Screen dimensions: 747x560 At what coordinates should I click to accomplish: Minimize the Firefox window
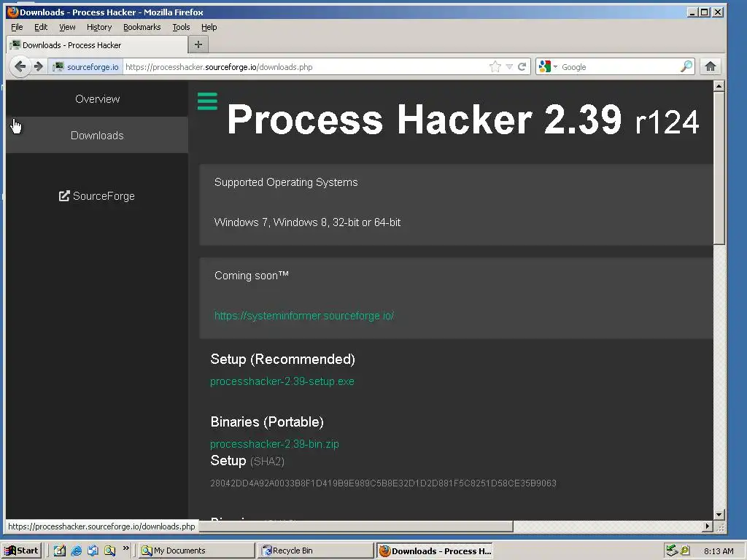[693, 12]
